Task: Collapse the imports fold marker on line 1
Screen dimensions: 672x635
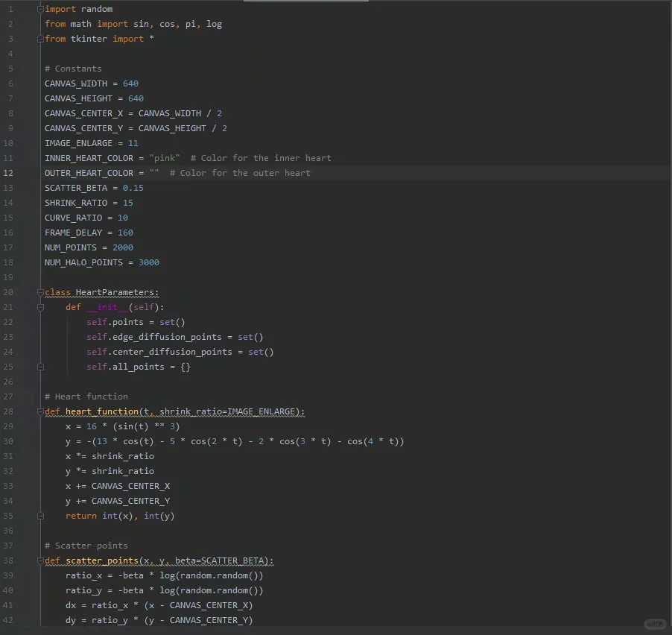Action: (40, 9)
